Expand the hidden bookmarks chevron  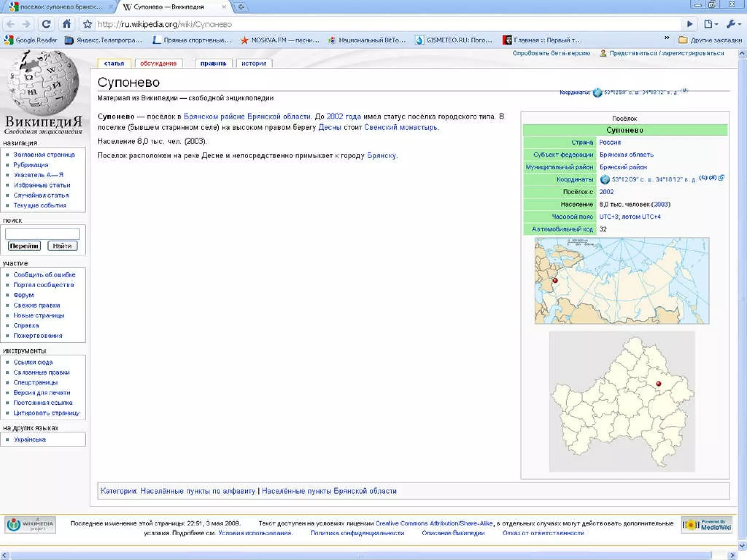667,38
